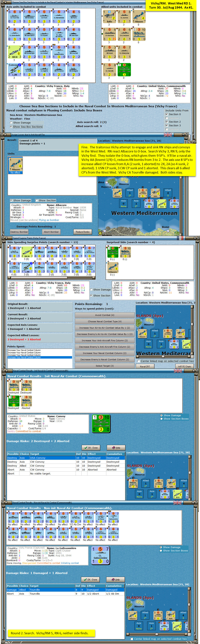Select BB Provence counter in Choose Sea Box Sections window
Image resolution: width=200 pixels, height=644 pixels.
[x=59, y=70]
